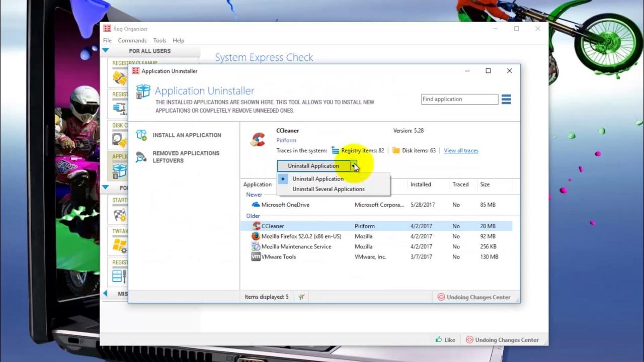Image resolution: width=644 pixels, height=362 pixels.
Task: Open Registry Cleanup icon in Reg Organizer sidebar
Action: coord(119,78)
